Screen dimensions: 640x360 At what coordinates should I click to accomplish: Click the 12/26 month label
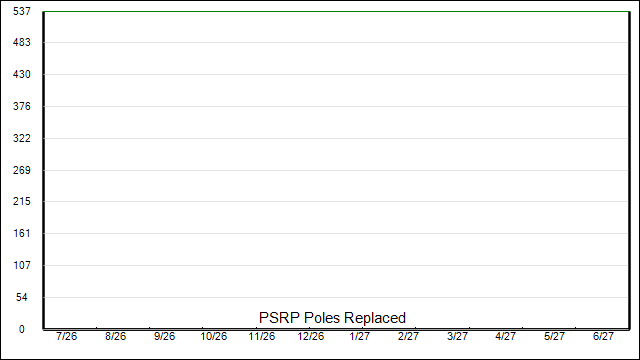tap(311, 336)
